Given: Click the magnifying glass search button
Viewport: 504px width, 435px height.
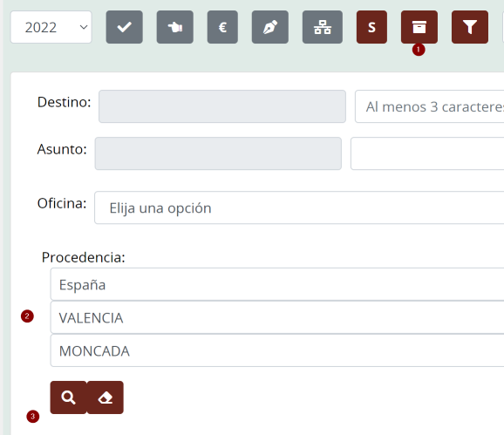Looking at the screenshot, I should (69, 398).
